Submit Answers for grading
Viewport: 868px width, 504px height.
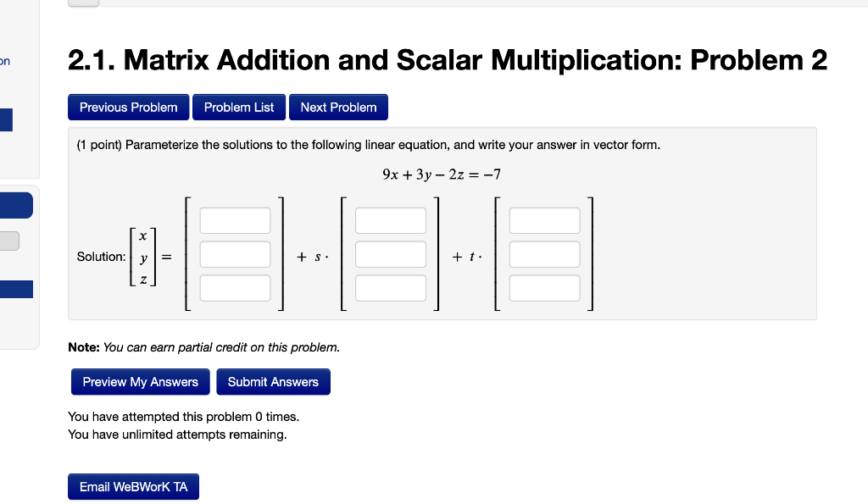[273, 381]
